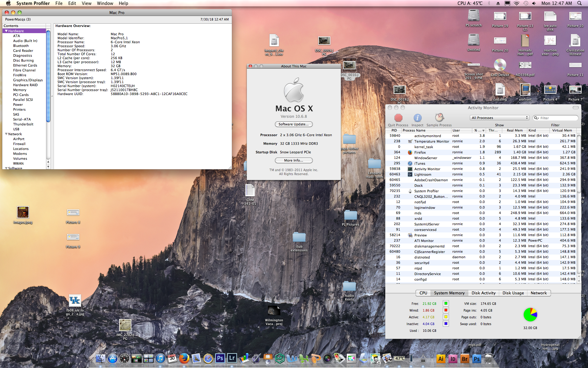588x368 pixels.
Task: Click Inspect process button in Activity Monitor
Action: click(x=417, y=117)
